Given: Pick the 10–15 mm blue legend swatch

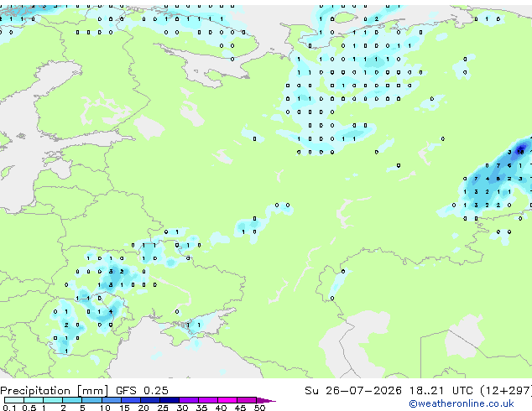Looking at the screenshot, I should click(x=111, y=400).
